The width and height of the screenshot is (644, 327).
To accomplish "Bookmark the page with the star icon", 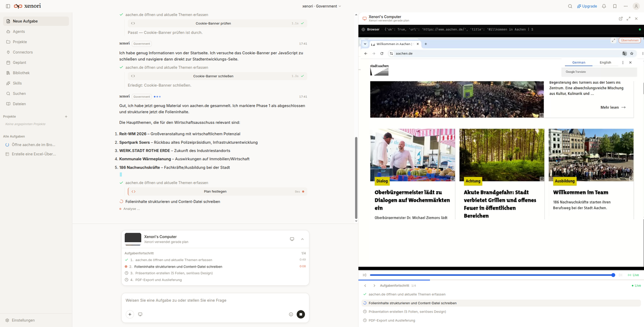I will click(632, 53).
